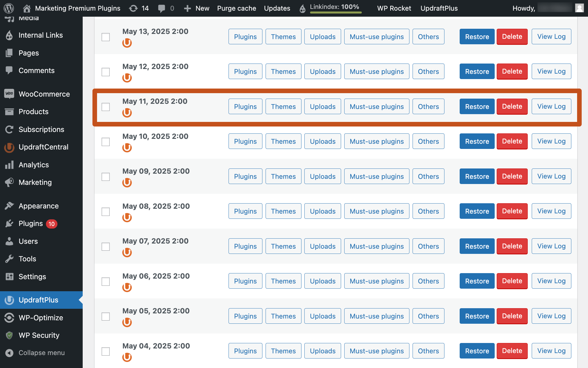Click the UpdraftPlus icon on May 11 backup row

point(127,113)
